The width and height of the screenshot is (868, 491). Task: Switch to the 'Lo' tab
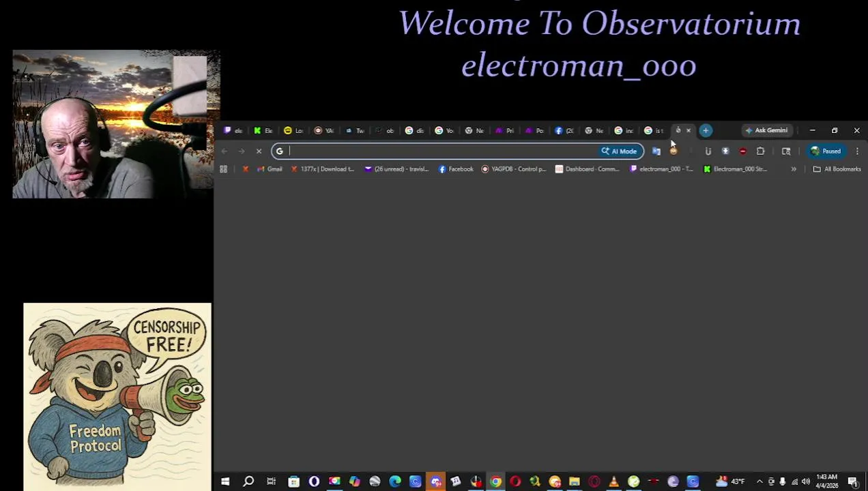[x=293, y=130]
